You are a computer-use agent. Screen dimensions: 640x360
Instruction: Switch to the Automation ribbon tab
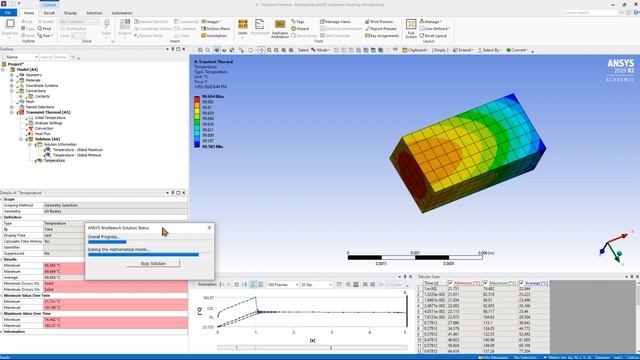pos(122,13)
